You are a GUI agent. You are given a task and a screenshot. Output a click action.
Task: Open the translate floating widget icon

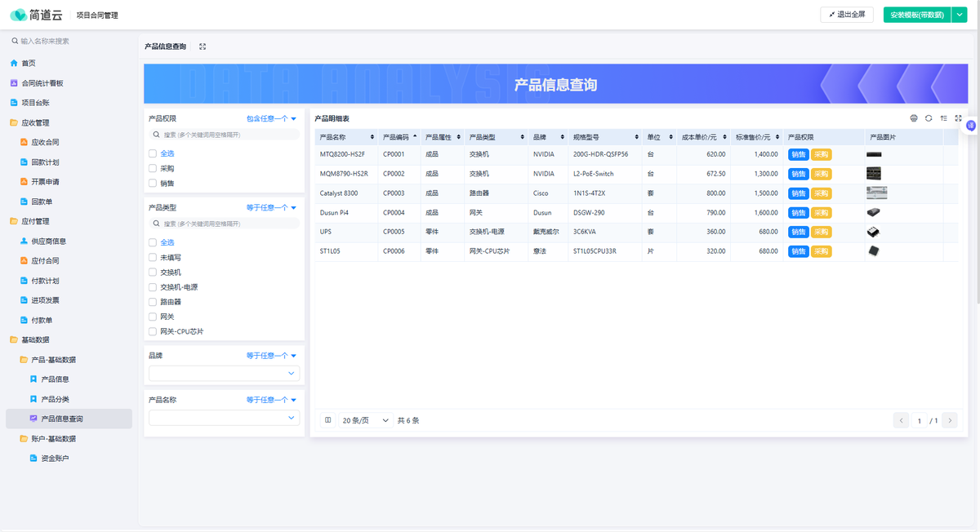pos(971,125)
